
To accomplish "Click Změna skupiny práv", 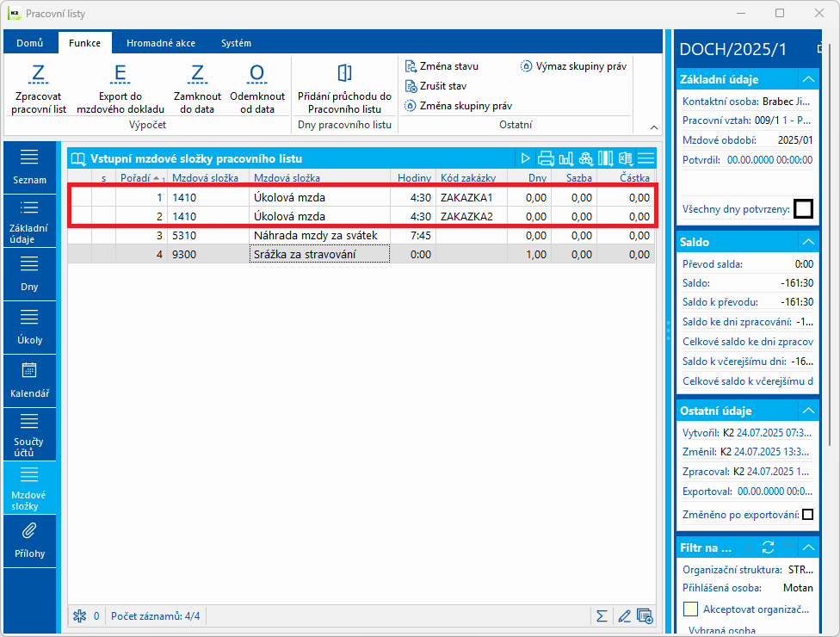I will click(x=458, y=106).
